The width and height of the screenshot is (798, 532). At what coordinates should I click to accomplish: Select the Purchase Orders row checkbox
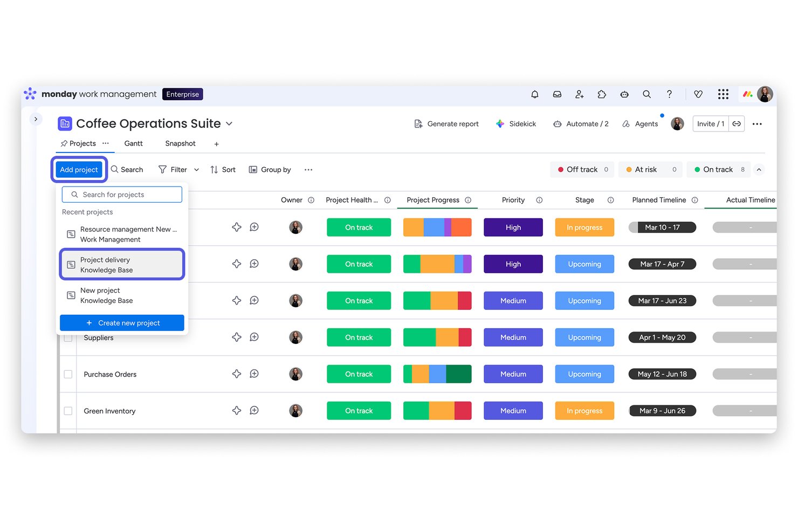[x=68, y=374]
